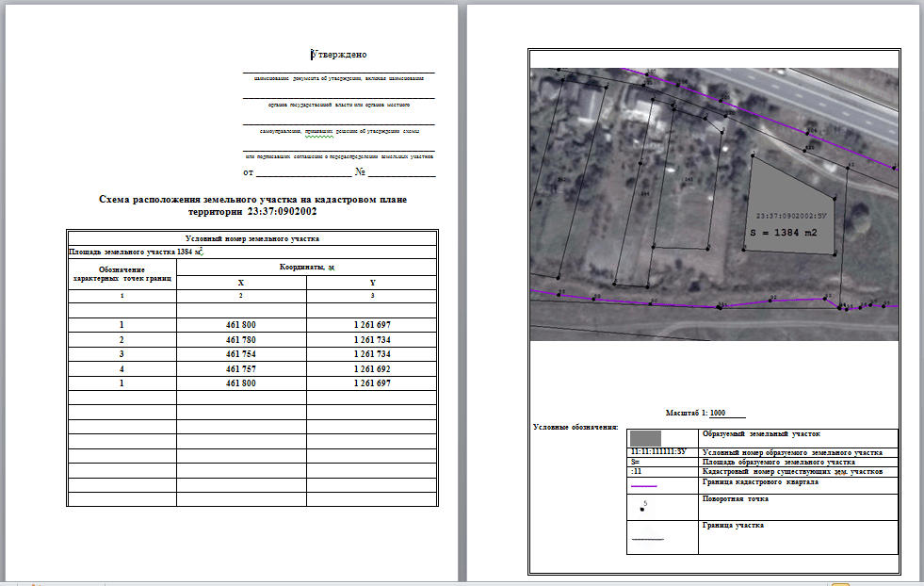Click the "Условные обозначения:" label
Screen dimensions: 924x586
click(575, 427)
